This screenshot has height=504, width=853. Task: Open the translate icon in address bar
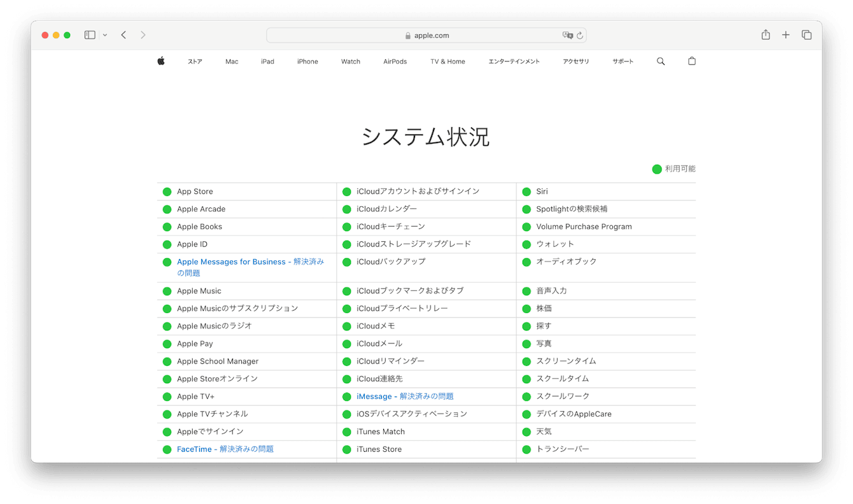568,36
